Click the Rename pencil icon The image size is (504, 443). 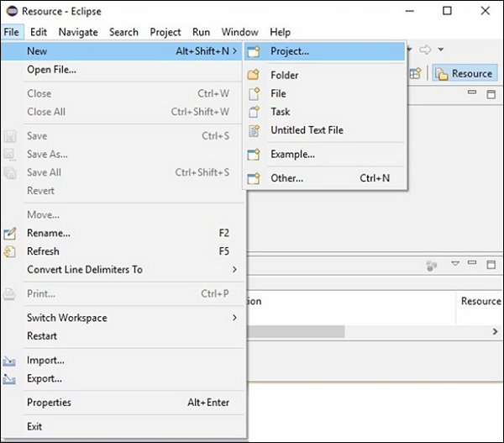pyautogui.click(x=10, y=233)
